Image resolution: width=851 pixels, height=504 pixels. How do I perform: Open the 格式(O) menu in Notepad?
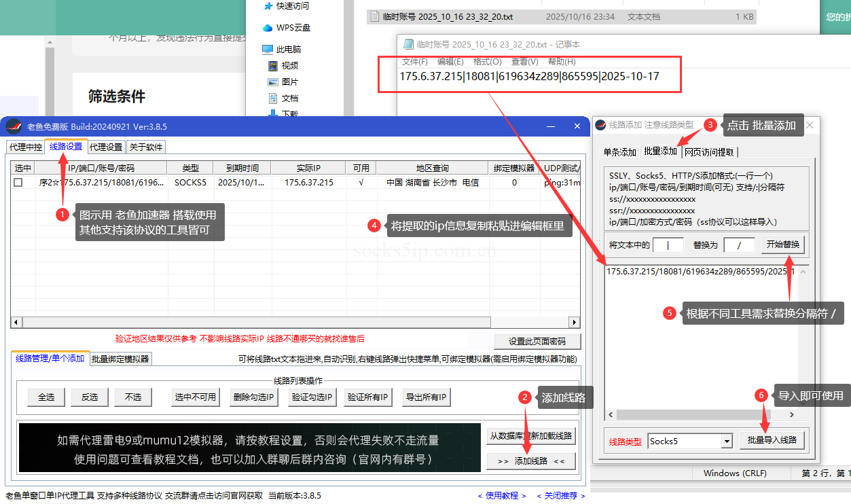[x=488, y=60]
